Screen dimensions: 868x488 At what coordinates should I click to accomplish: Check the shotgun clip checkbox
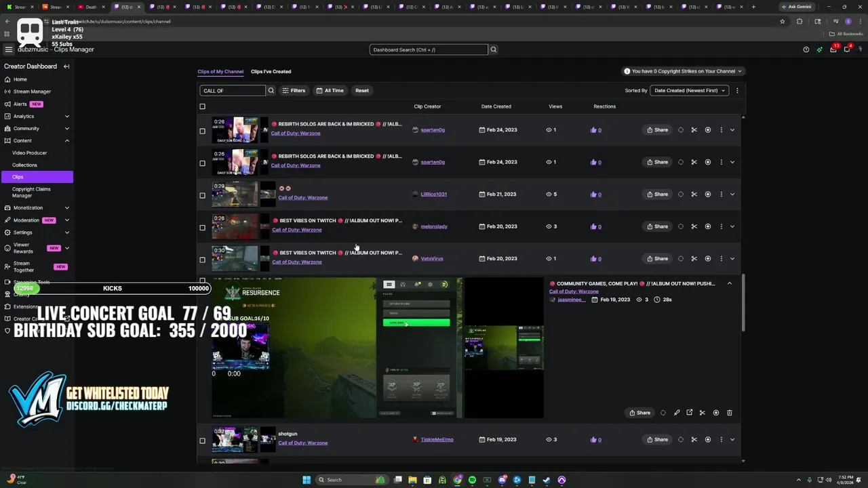coord(202,441)
